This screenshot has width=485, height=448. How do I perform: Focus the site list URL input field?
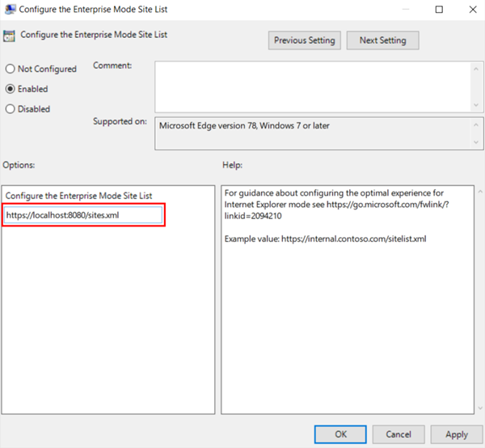(83, 215)
